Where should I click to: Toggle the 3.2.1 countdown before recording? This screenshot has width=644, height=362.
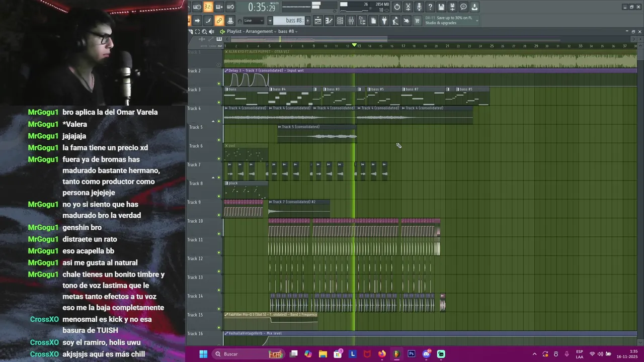(207, 7)
